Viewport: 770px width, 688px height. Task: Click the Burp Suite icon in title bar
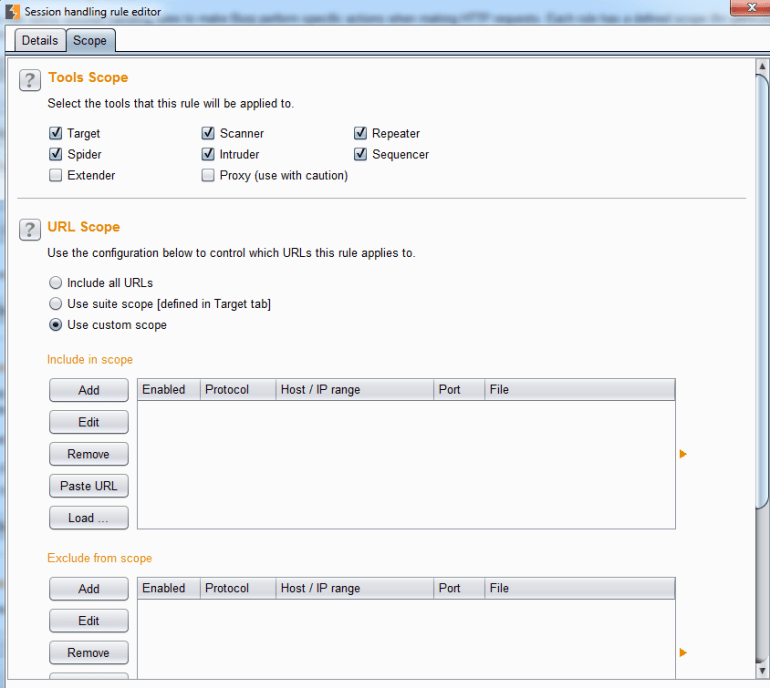pos(12,11)
